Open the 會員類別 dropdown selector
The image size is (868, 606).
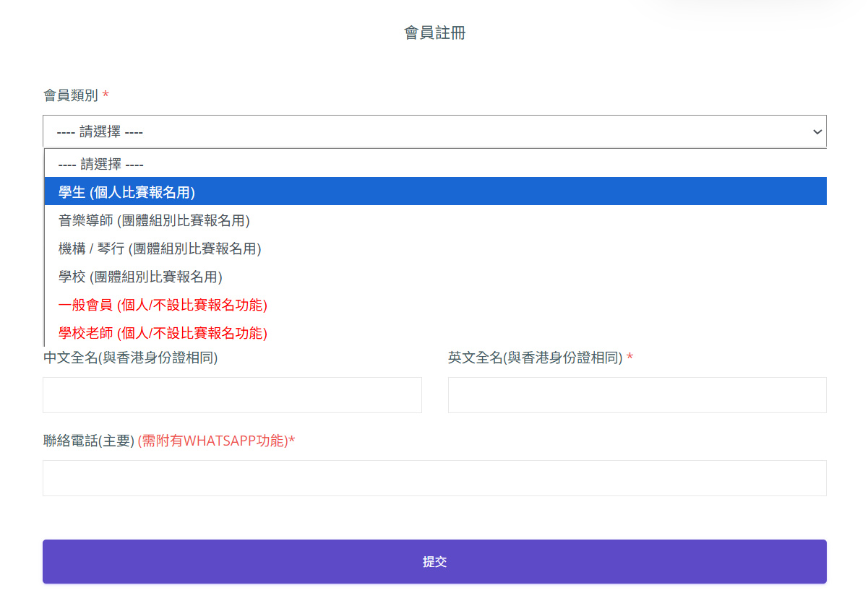coord(434,131)
